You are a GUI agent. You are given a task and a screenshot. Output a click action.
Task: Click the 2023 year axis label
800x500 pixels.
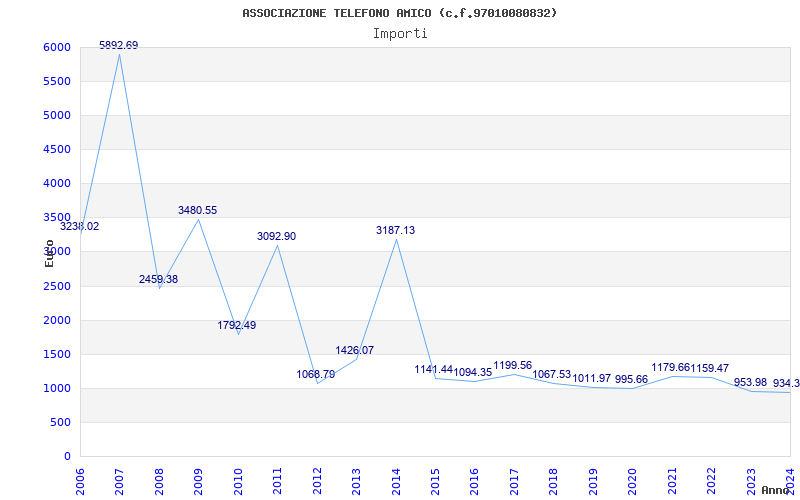[x=750, y=481]
